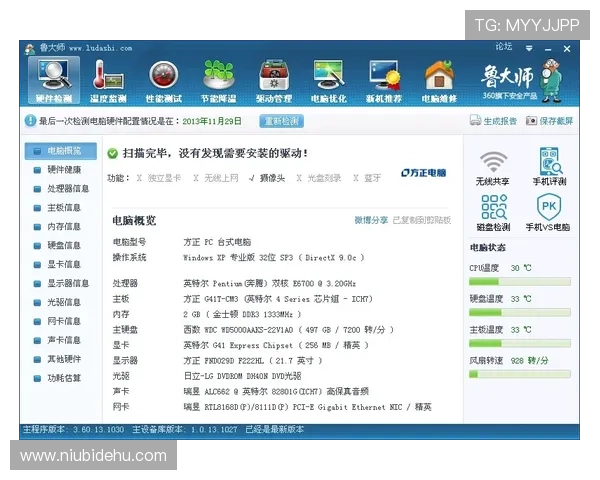The image size is (600, 480).
Task: Open the 硬件检测 hardware detection icon
Action: [54, 80]
